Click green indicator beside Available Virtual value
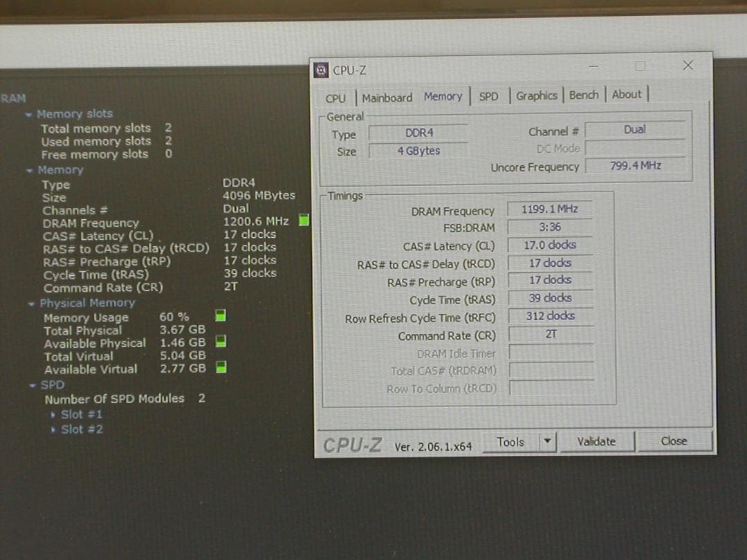Screen dimensions: 747x560 [x=221, y=368]
